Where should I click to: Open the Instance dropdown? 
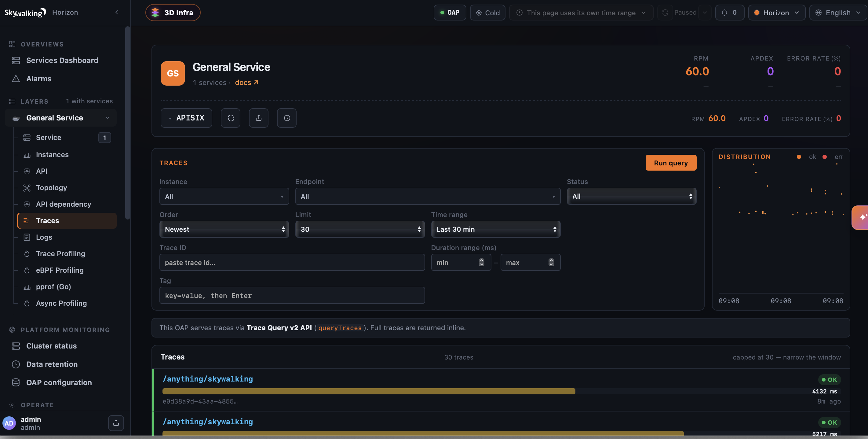[224, 196]
